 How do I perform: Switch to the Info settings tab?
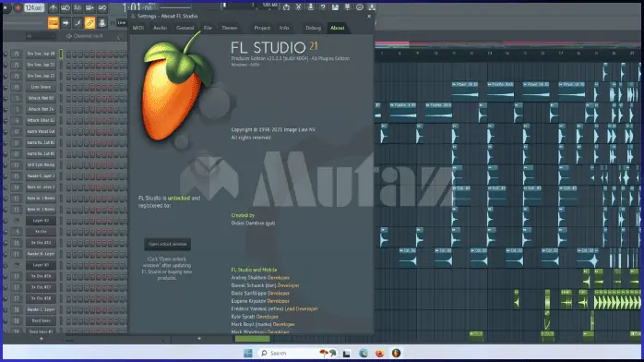pyautogui.click(x=284, y=28)
